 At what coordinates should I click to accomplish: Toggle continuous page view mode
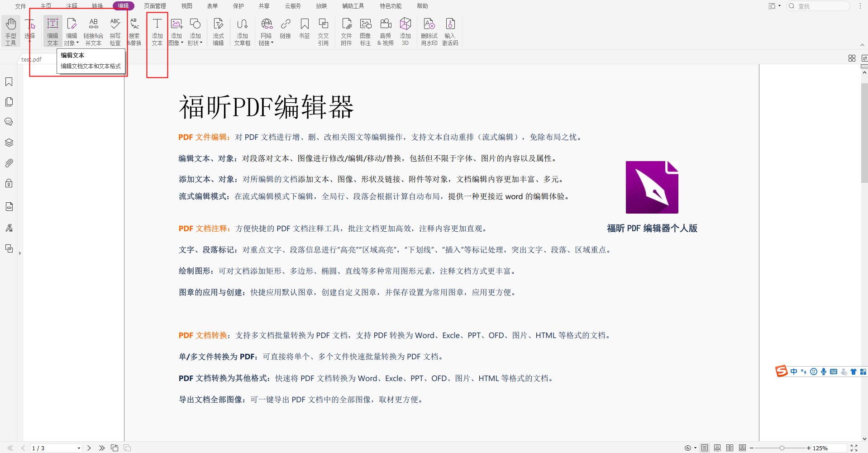717,448
